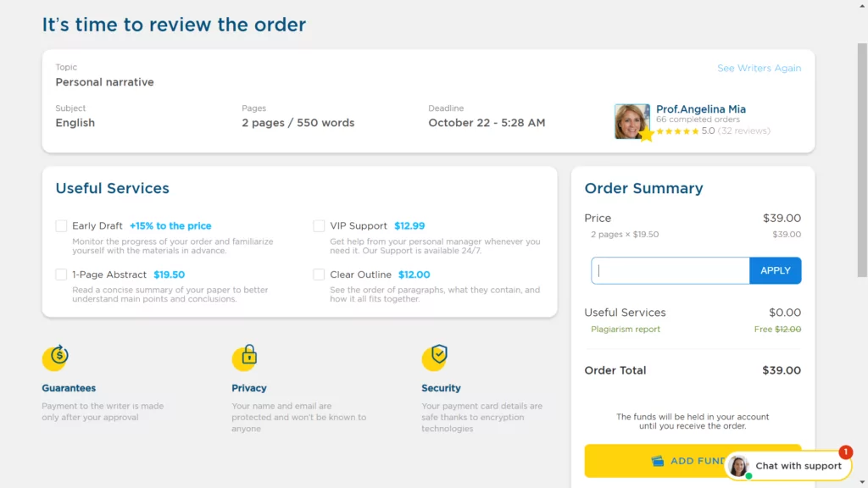Click the promo code input field

pyautogui.click(x=670, y=270)
